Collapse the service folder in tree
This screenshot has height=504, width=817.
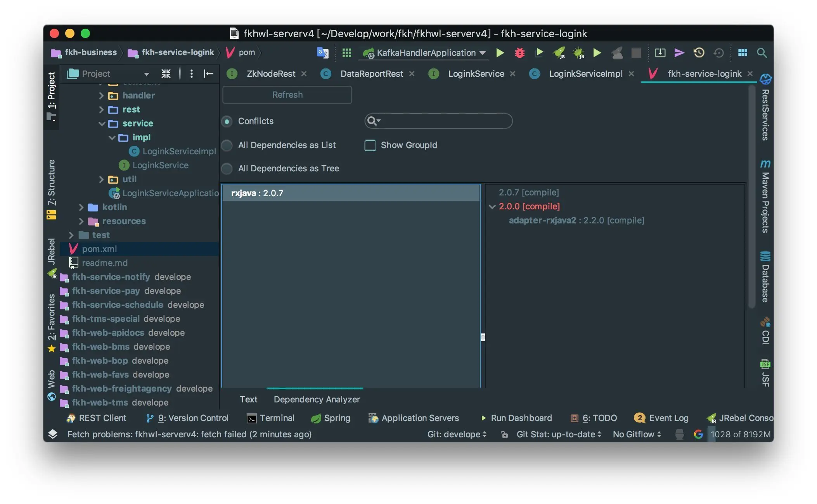click(x=102, y=124)
